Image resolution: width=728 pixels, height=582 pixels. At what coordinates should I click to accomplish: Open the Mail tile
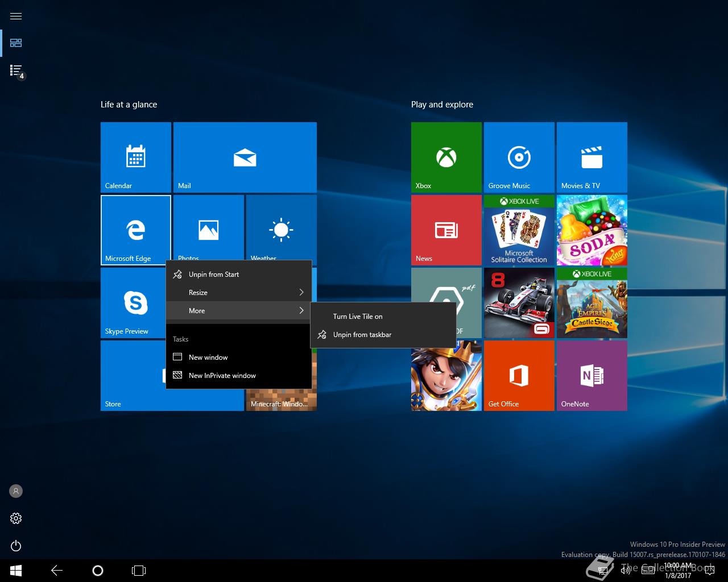(x=245, y=157)
